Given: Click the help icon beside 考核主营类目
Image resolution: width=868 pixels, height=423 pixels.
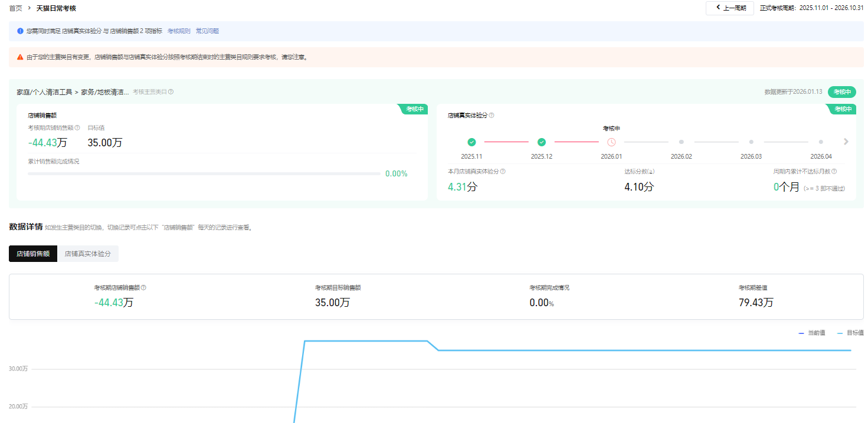Looking at the screenshot, I should pyautogui.click(x=171, y=92).
